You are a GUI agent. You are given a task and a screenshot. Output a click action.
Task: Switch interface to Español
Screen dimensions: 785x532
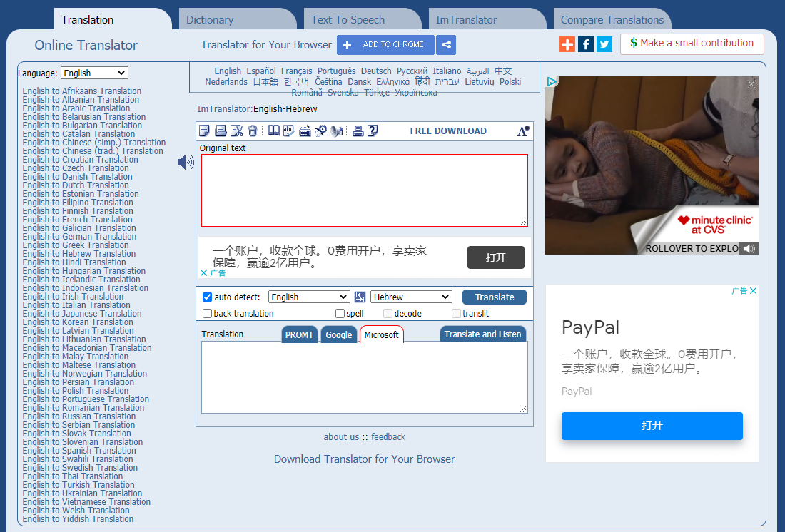pyautogui.click(x=260, y=71)
